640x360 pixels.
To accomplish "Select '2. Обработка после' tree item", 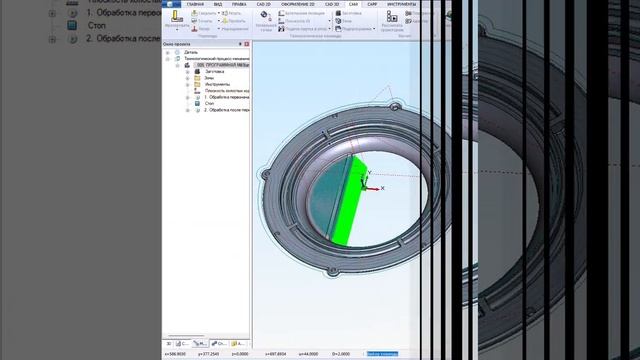I will pos(227,110).
